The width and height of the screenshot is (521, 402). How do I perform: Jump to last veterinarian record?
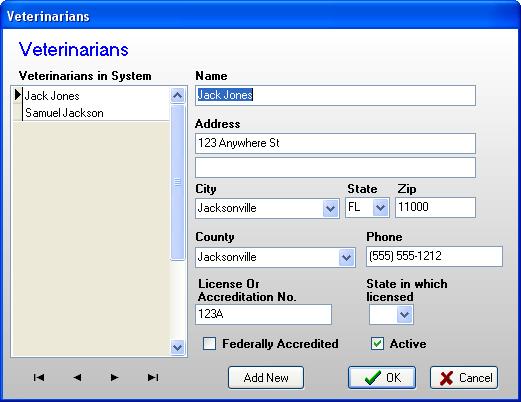coord(153,377)
